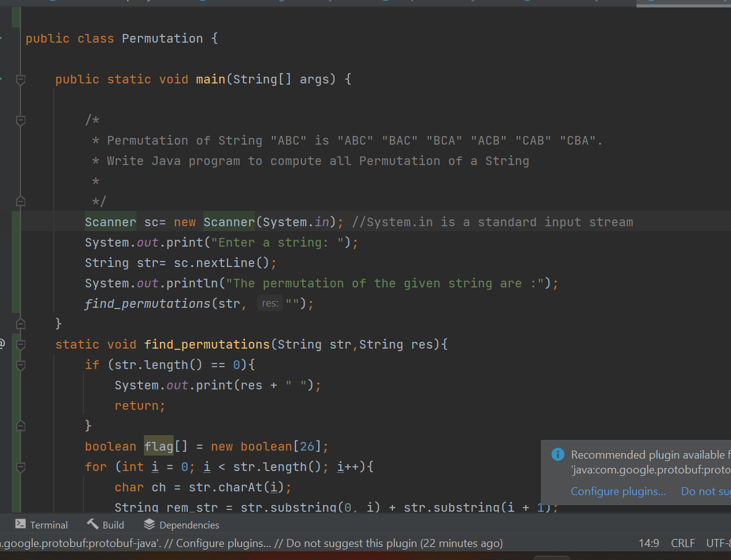Click the git blame message in the bottom bar
Viewport: 731px width, 560px height.
click(247, 543)
